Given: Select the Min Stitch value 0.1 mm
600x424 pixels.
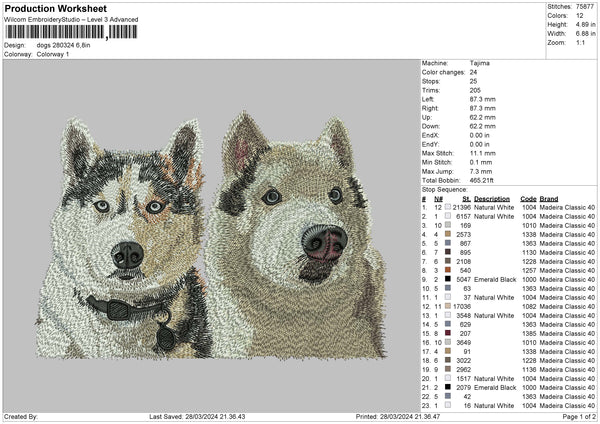Looking at the screenshot, I should tap(481, 162).
